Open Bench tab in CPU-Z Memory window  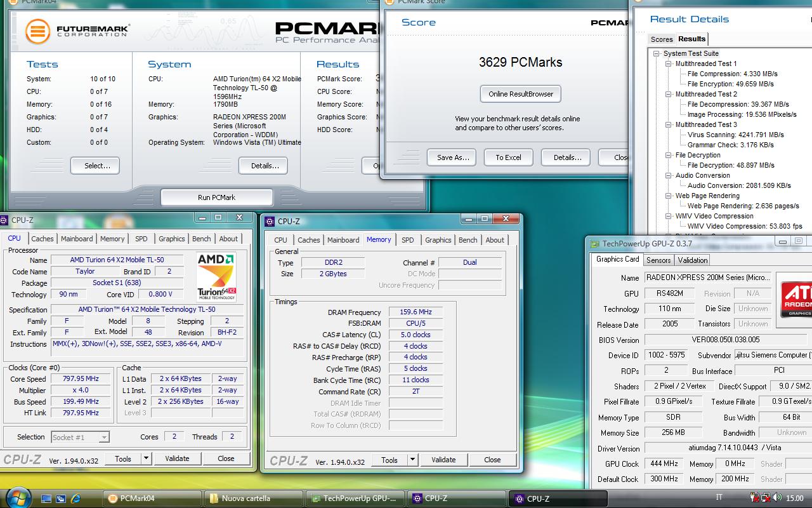(x=468, y=240)
